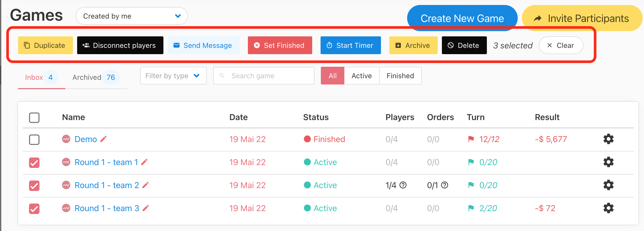The image size is (644, 231).
Task: Toggle the select-all checkbox in header
Action: 34,117
